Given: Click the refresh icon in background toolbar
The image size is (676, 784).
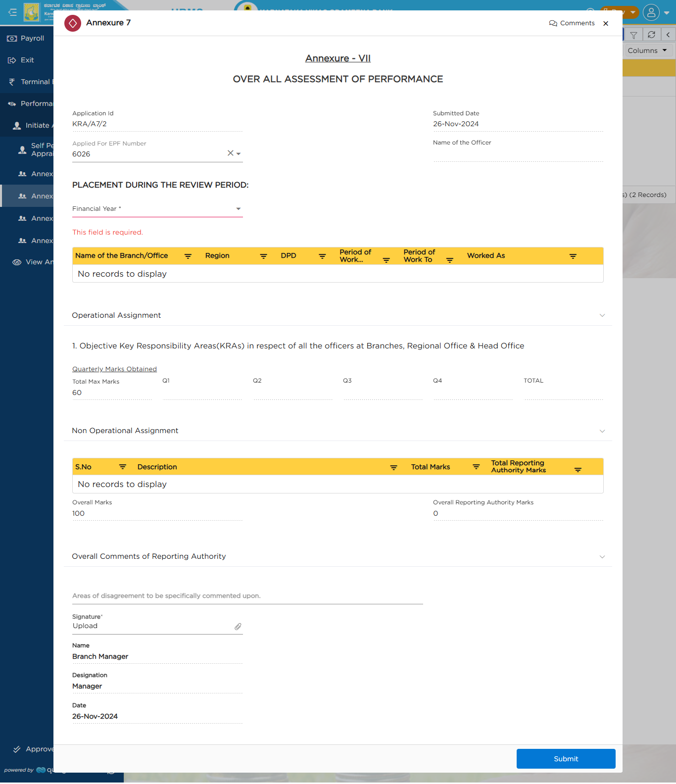Looking at the screenshot, I should (x=651, y=35).
